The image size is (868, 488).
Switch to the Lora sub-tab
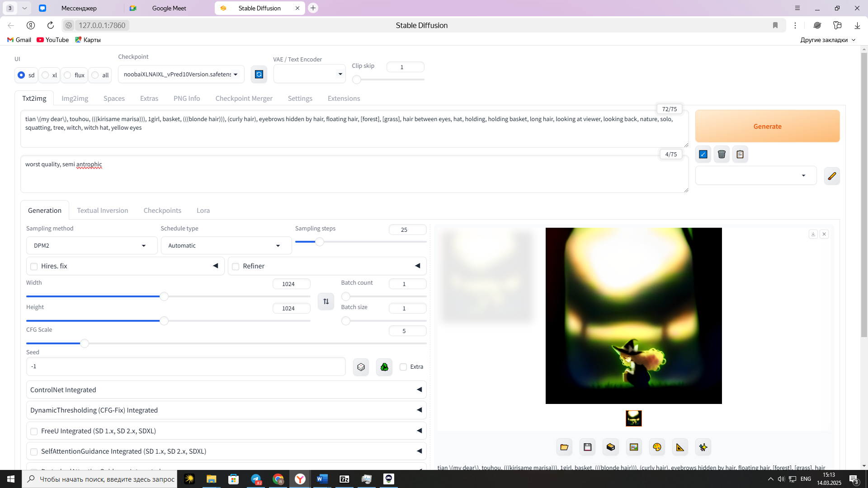(203, 211)
